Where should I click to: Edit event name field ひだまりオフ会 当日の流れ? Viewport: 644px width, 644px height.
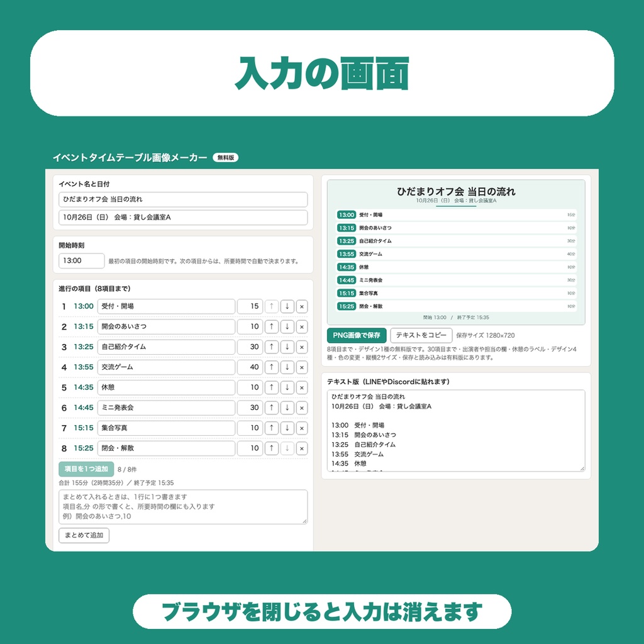coord(183,199)
